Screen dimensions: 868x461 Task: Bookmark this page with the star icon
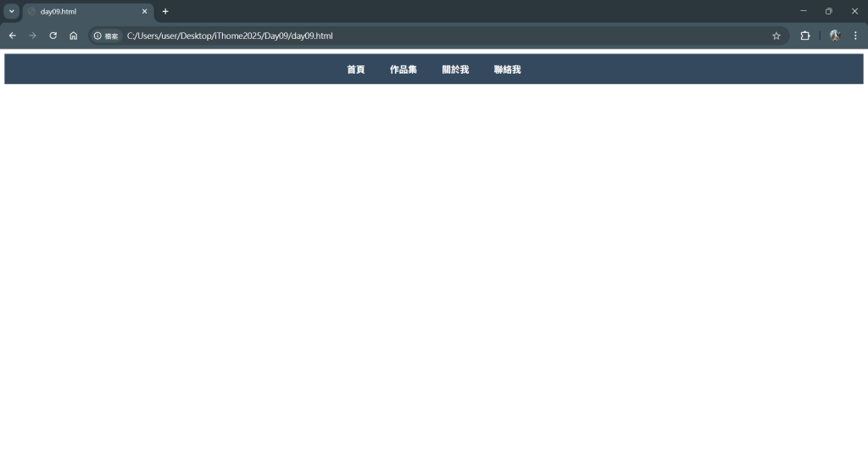click(776, 36)
